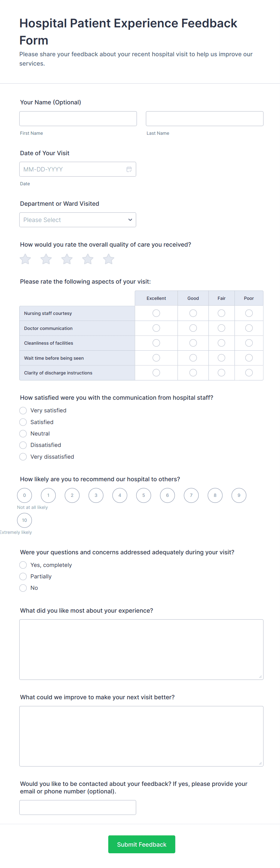Rate Doctor communication as Good
Image resolution: width=280 pixels, height=868 pixels.
[193, 328]
